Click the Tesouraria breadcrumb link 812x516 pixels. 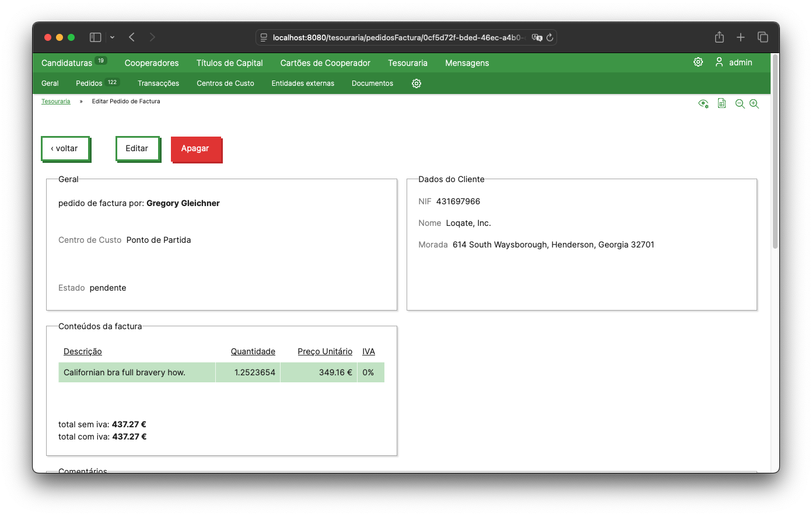pos(56,102)
